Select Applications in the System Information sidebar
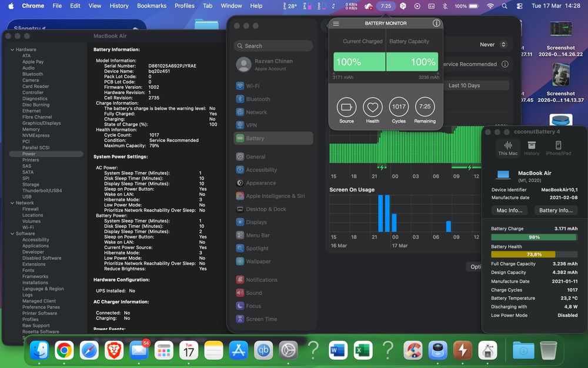588x368 pixels. (35, 246)
